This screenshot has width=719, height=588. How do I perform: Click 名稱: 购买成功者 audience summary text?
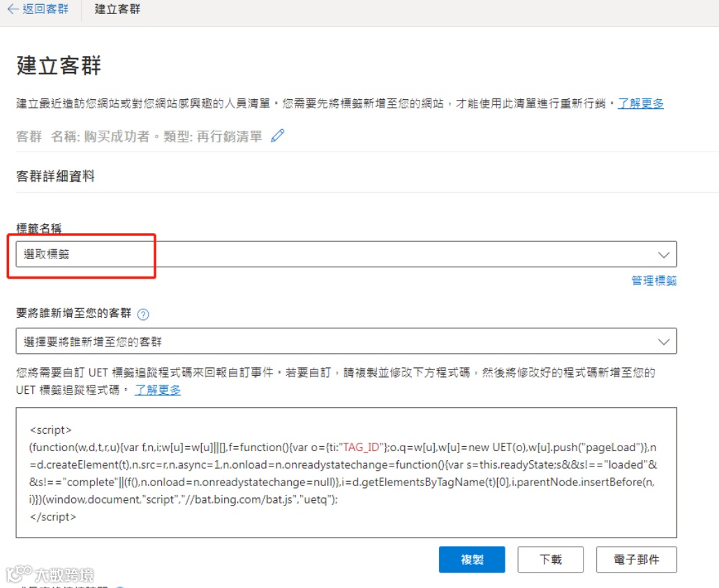coord(101,136)
